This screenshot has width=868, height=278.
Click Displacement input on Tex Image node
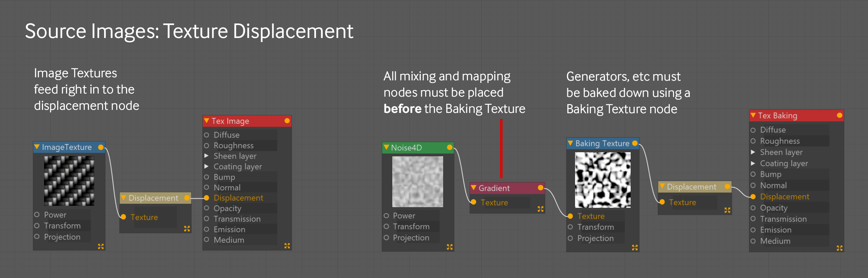[x=206, y=198]
